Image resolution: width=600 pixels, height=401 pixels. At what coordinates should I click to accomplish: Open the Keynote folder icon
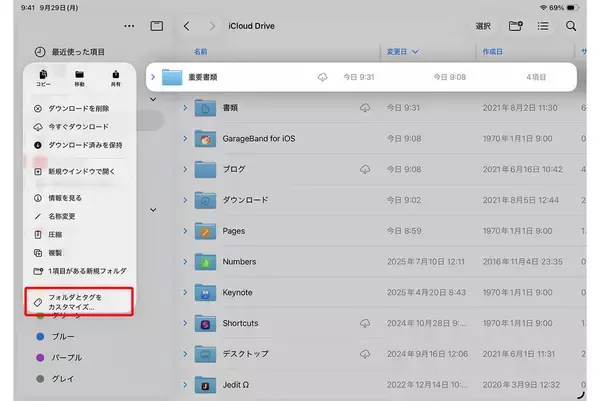(x=205, y=292)
